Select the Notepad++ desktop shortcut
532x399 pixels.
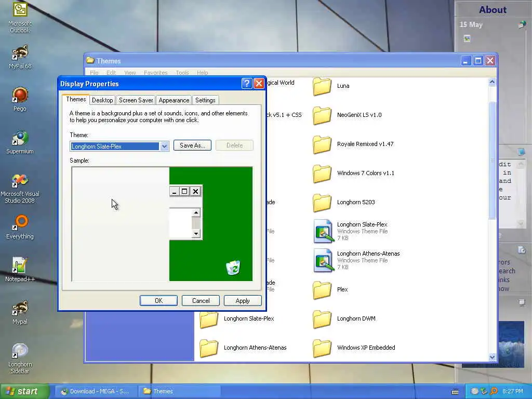click(20, 270)
